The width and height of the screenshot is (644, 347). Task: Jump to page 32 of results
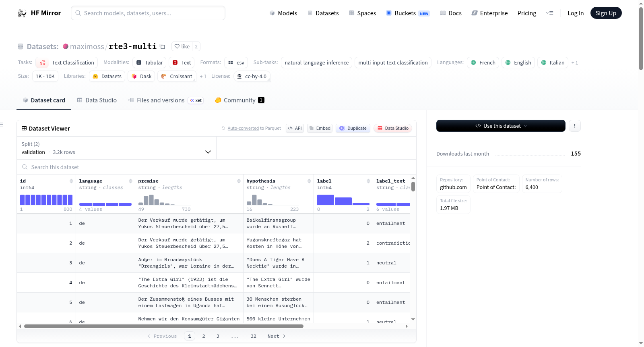[254, 336]
